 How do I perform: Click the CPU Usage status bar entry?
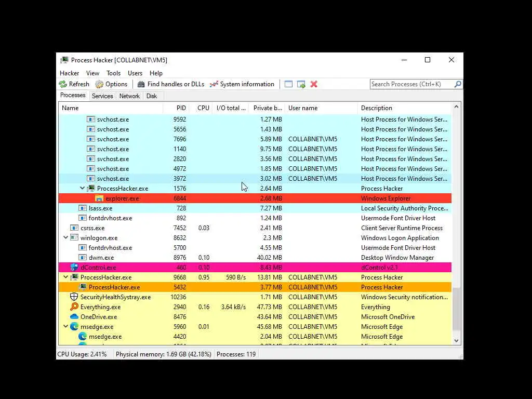[x=82, y=354]
